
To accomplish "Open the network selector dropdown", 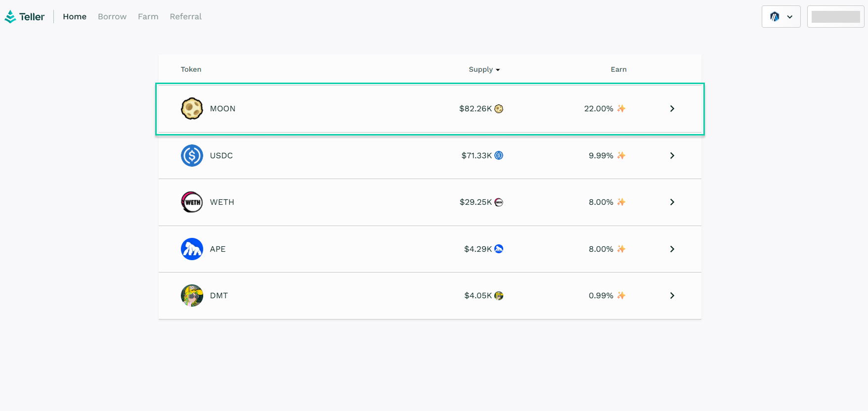I will pyautogui.click(x=781, y=17).
